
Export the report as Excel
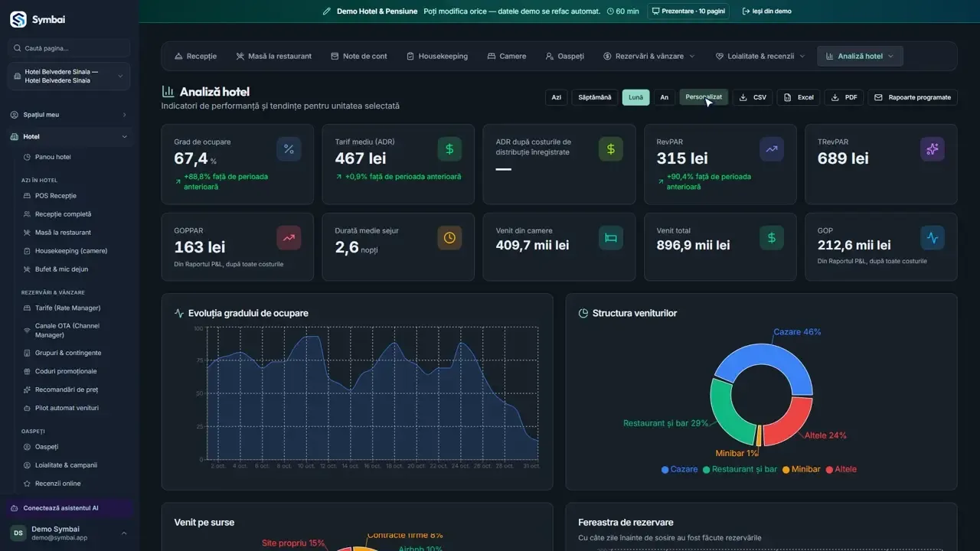[799, 97]
